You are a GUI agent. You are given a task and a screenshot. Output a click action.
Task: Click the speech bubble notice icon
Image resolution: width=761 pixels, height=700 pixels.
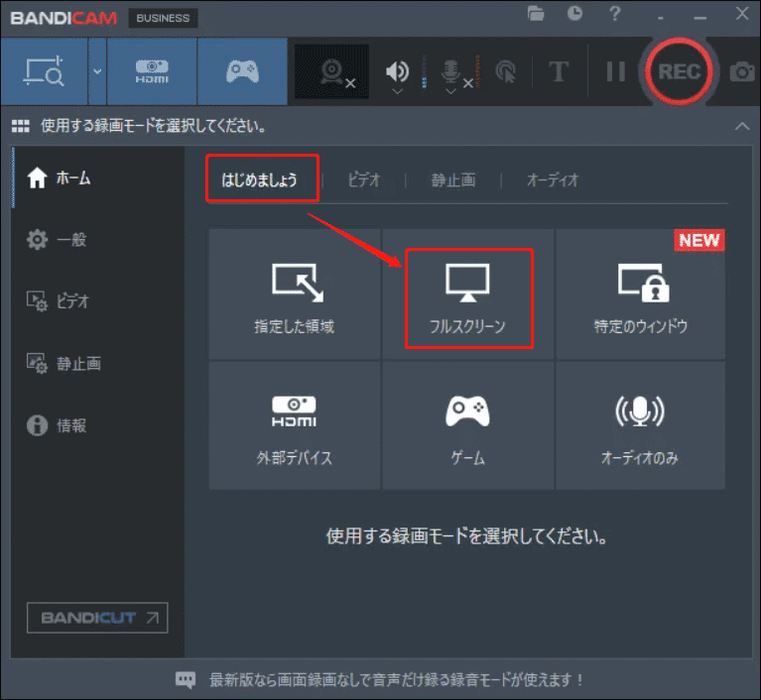pyautogui.click(x=186, y=679)
